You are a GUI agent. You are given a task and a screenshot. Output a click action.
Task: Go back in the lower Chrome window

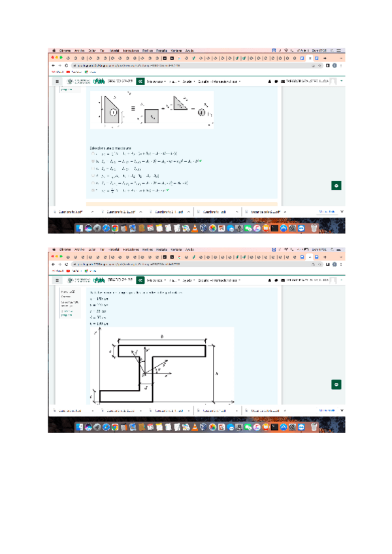(53, 265)
